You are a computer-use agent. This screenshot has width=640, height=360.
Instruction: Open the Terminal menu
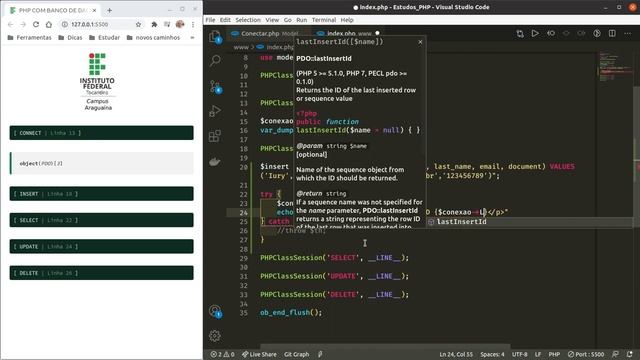click(x=324, y=20)
